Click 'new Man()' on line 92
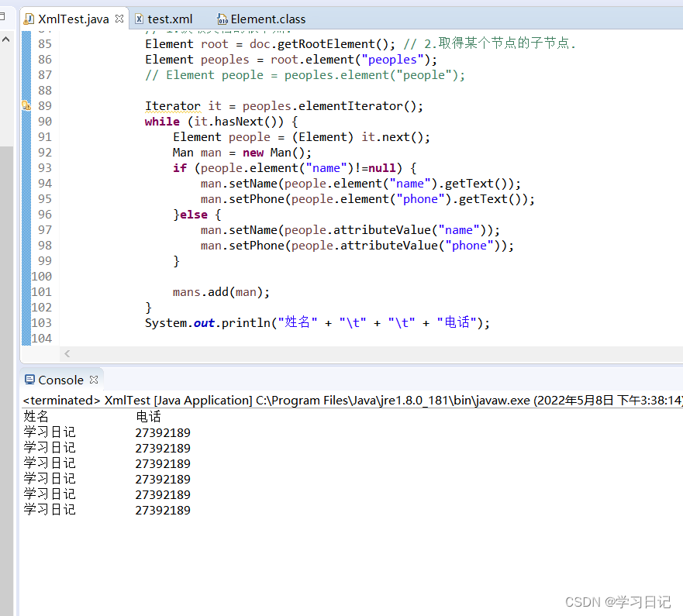The width and height of the screenshot is (683, 616). point(273,153)
